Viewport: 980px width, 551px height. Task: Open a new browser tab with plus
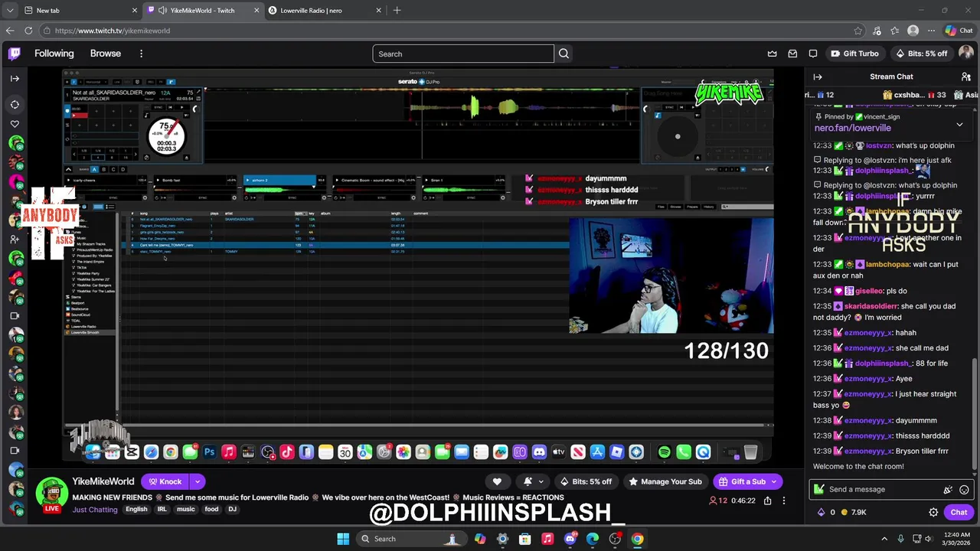click(x=397, y=11)
